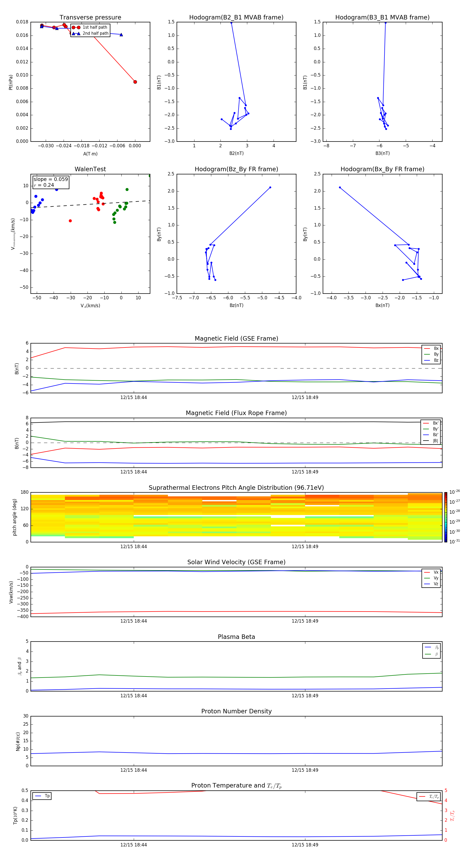This screenshot has width=473, height=868.
Task: Select '2nd half path' legend entry
Action: 90,33
